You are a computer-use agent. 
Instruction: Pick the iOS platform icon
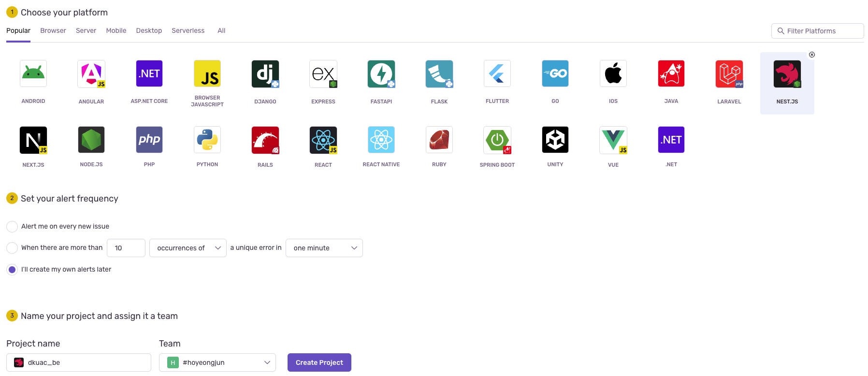point(613,73)
